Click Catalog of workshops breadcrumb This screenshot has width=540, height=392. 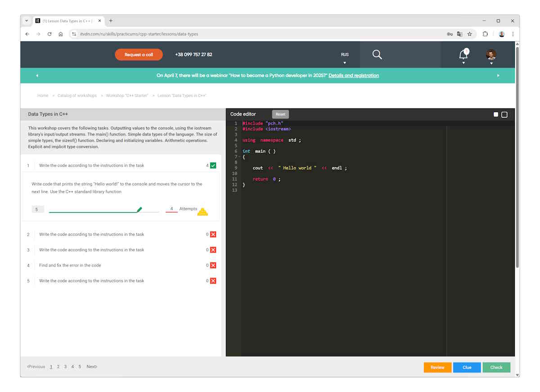tap(77, 95)
